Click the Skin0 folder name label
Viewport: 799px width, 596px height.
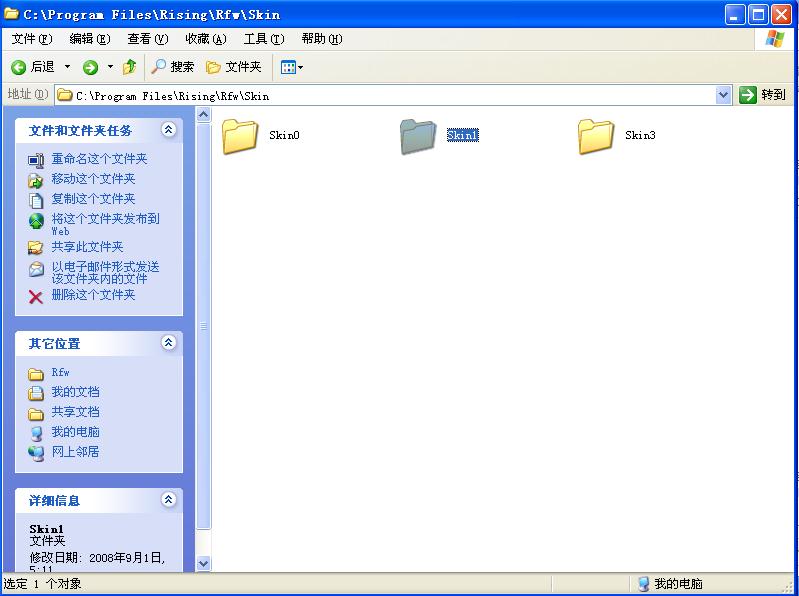coord(284,135)
